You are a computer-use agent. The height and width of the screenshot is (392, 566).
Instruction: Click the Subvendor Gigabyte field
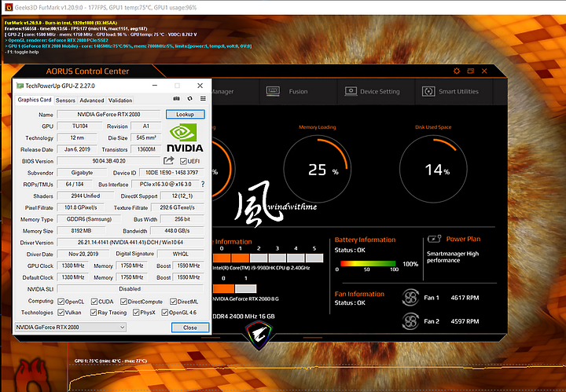[x=82, y=172]
